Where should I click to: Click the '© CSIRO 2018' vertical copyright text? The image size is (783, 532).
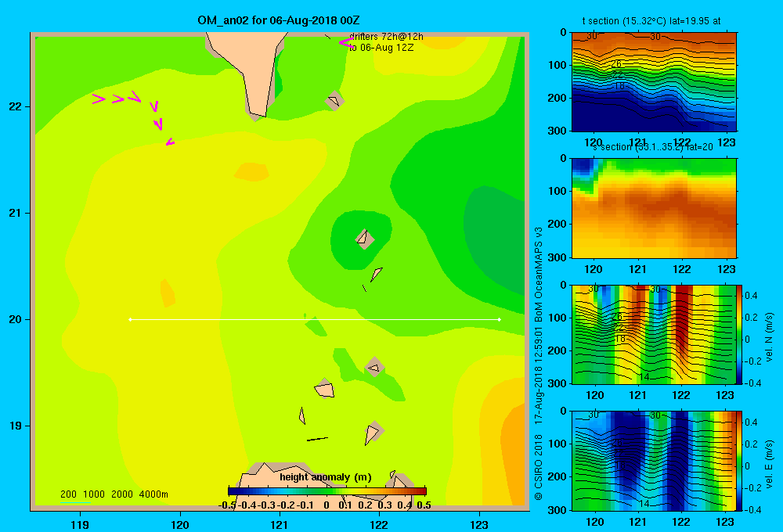tap(539, 467)
